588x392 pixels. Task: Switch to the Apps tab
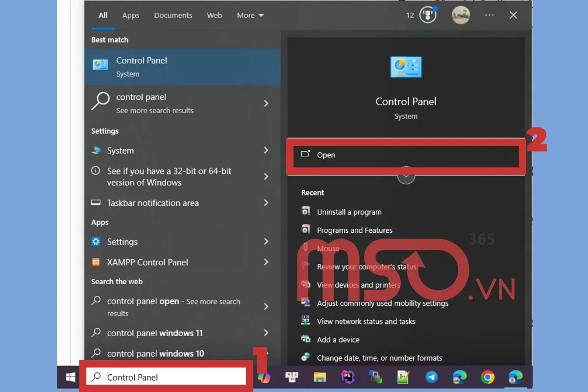click(131, 15)
